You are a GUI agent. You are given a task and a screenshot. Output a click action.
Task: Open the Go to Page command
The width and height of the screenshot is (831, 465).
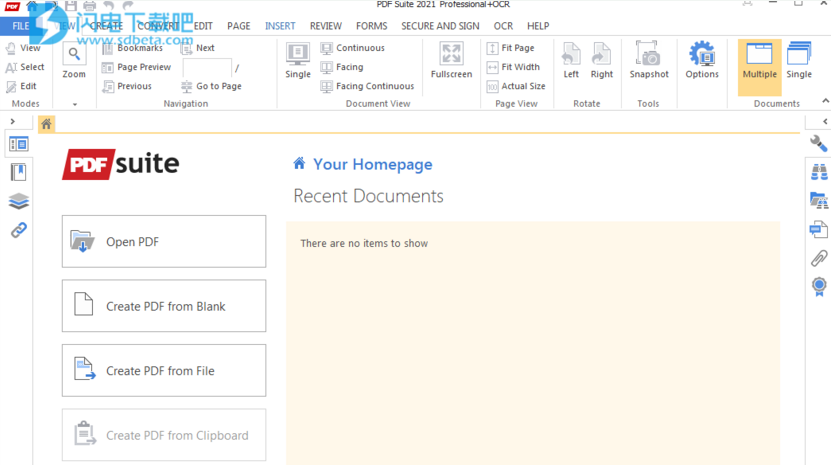[x=211, y=86]
